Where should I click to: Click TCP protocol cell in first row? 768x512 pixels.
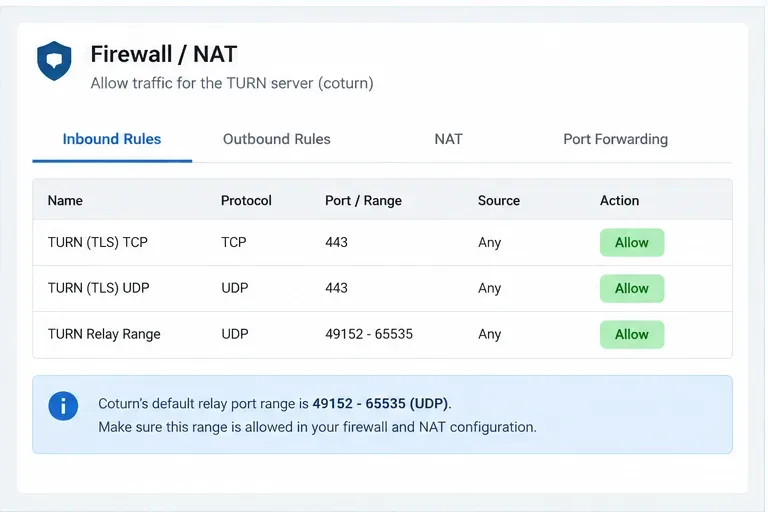[234, 242]
